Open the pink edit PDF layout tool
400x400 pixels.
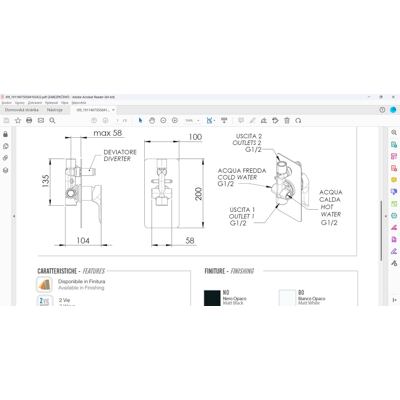tap(394, 156)
